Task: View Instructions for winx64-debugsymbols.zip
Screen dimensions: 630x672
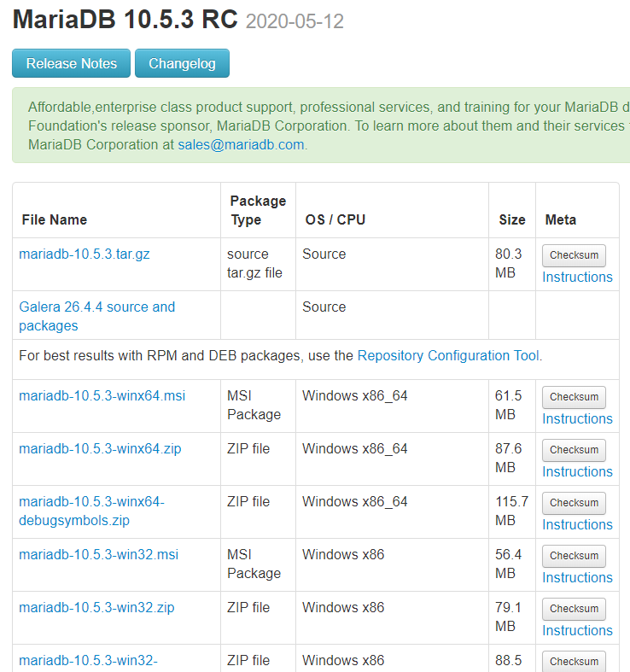Action: [577, 524]
